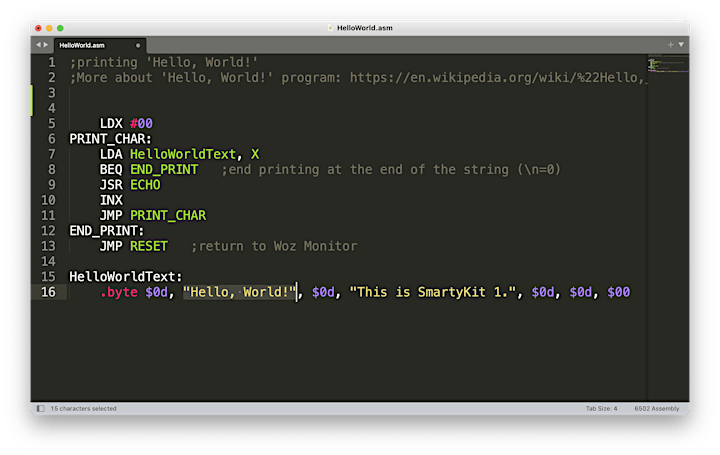
Task: Click line number 5 in gutter
Action: [52, 124]
